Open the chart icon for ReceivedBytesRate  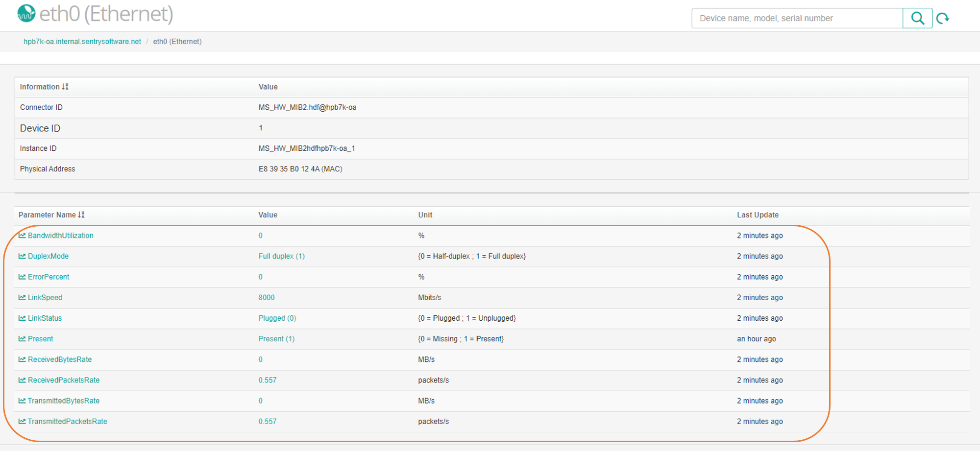pyautogui.click(x=22, y=359)
